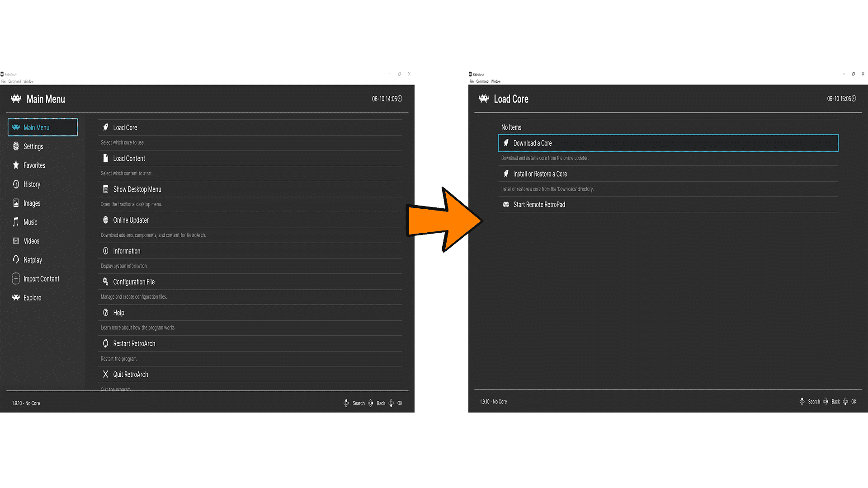Click the History clock icon in sidebar

click(x=16, y=184)
